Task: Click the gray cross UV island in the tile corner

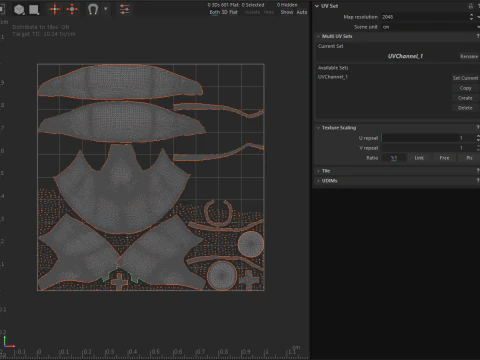Action: (248, 279)
